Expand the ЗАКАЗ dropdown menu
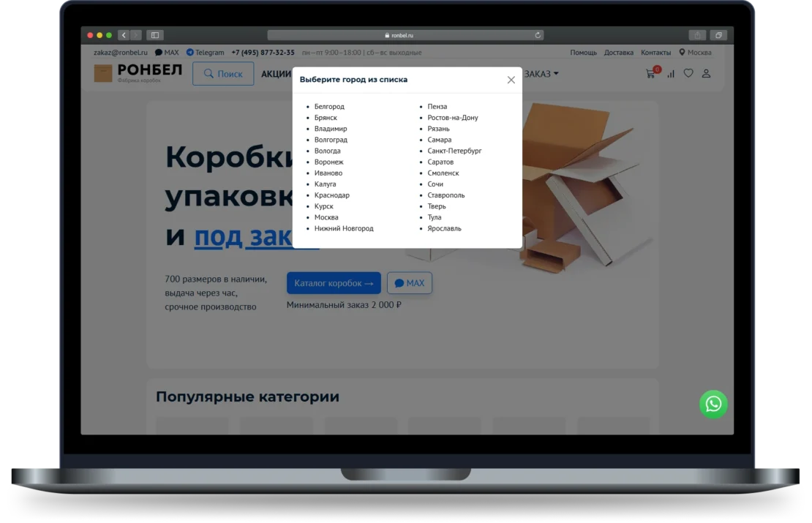The height and width of the screenshot is (523, 812). click(541, 74)
